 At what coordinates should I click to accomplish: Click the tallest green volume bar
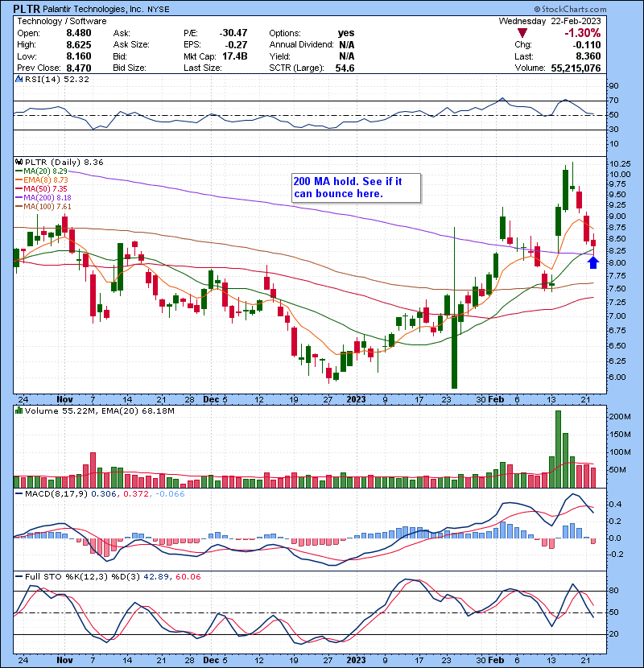click(x=558, y=449)
